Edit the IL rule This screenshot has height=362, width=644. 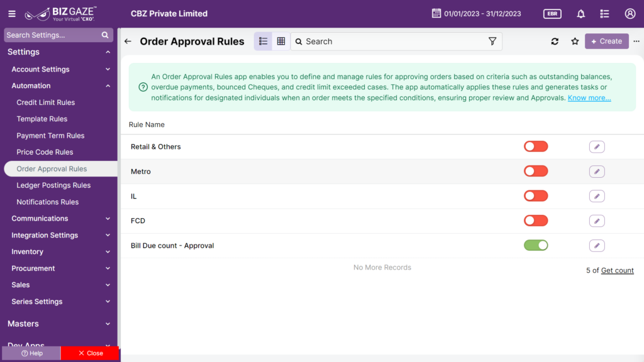click(x=597, y=196)
